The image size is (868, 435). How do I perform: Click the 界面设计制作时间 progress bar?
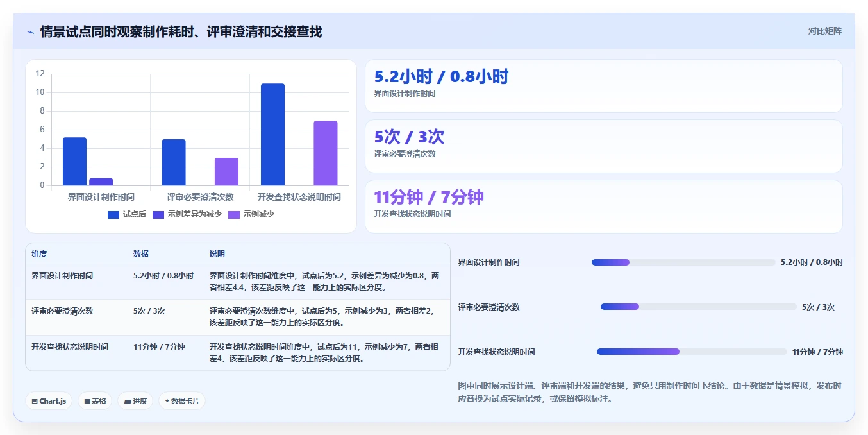pyautogui.click(x=683, y=262)
